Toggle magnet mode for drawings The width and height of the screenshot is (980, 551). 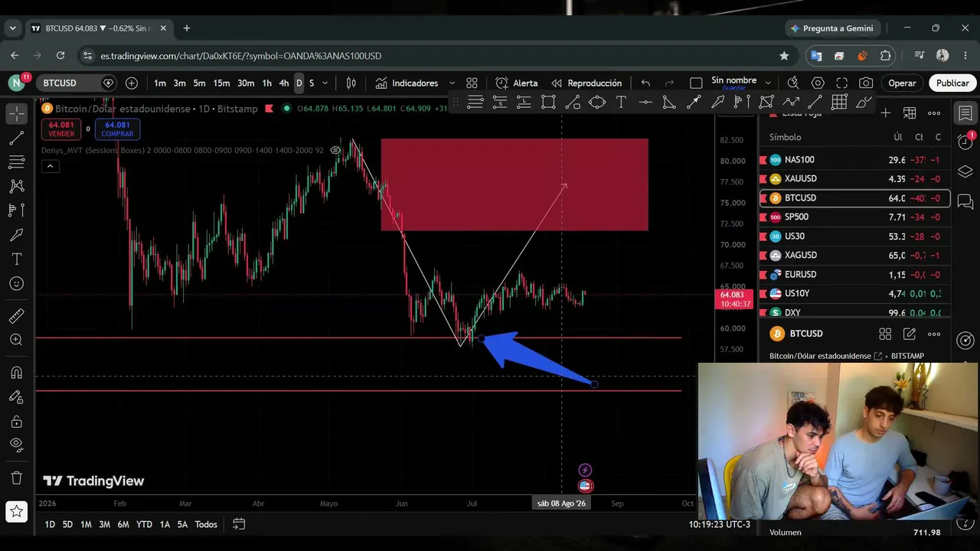[16, 373]
